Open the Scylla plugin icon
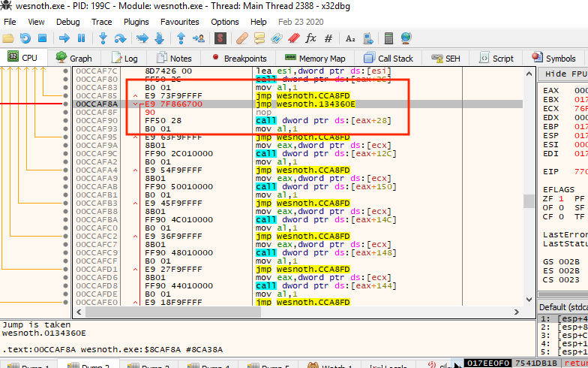Screen dimensions: 588x368 pyautogui.click(x=220, y=38)
